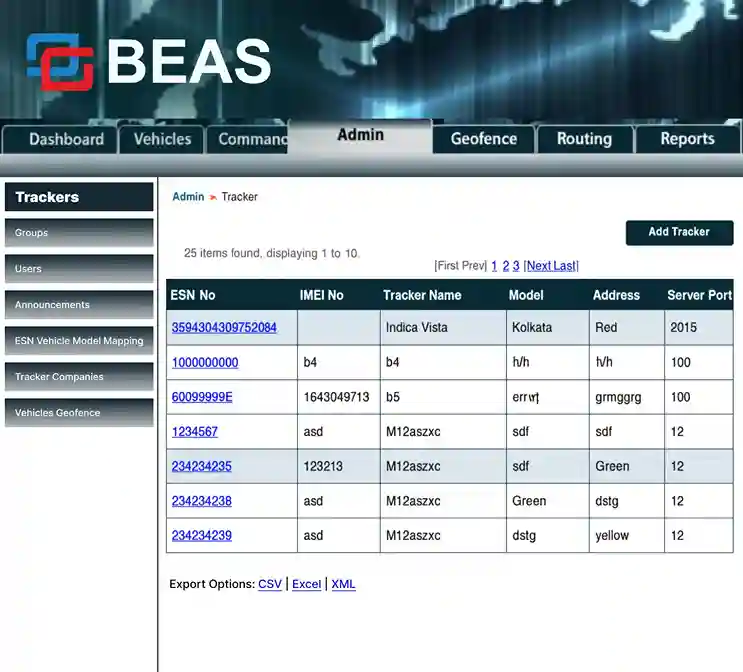Export the table as CSV
Image resolution: width=743 pixels, height=672 pixels.
(270, 584)
